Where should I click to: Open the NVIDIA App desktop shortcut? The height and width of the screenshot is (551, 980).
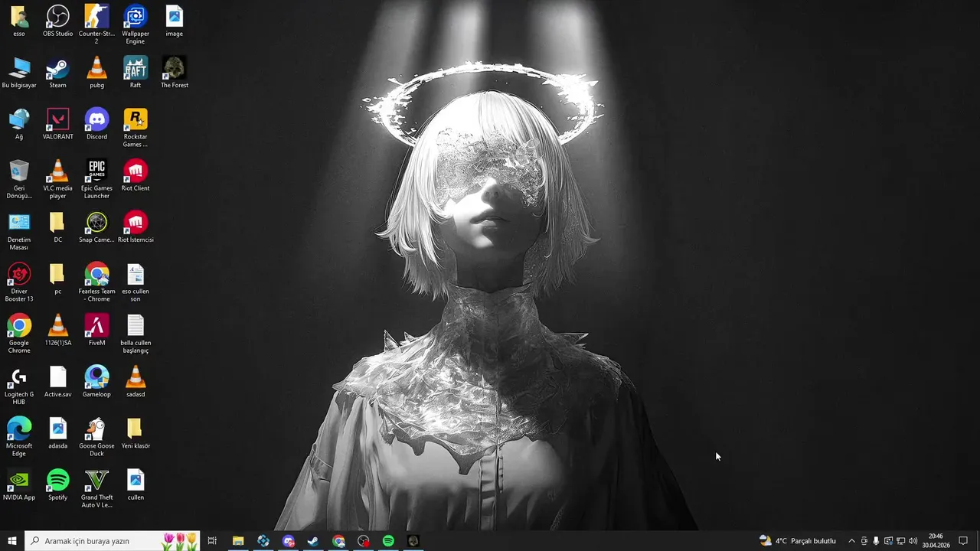pos(19,483)
